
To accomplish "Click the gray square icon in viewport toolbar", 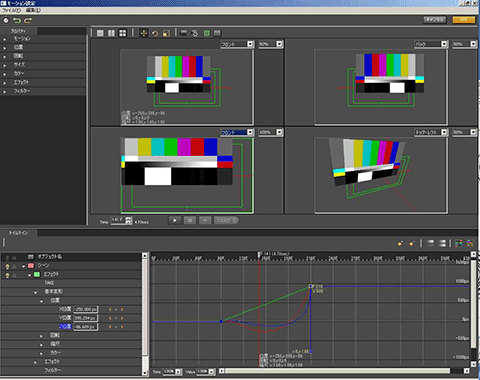I will pyautogui.click(x=217, y=33).
